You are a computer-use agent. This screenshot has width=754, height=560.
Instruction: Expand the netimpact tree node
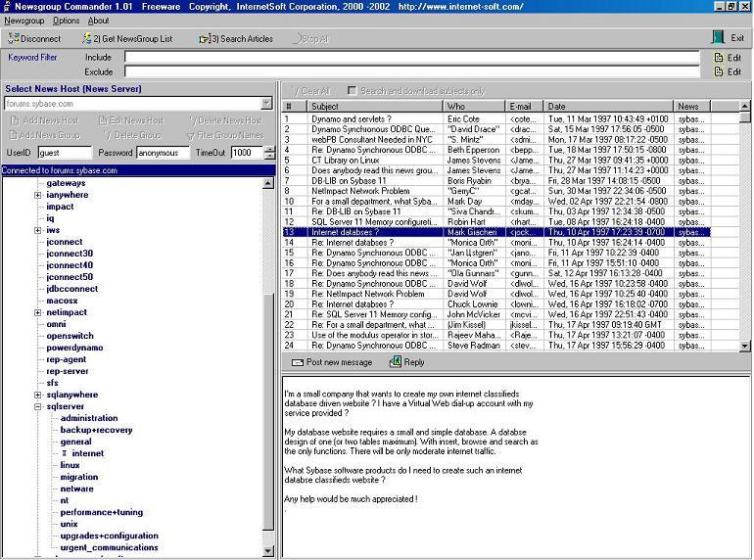pyautogui.click(x=37, y=312)
